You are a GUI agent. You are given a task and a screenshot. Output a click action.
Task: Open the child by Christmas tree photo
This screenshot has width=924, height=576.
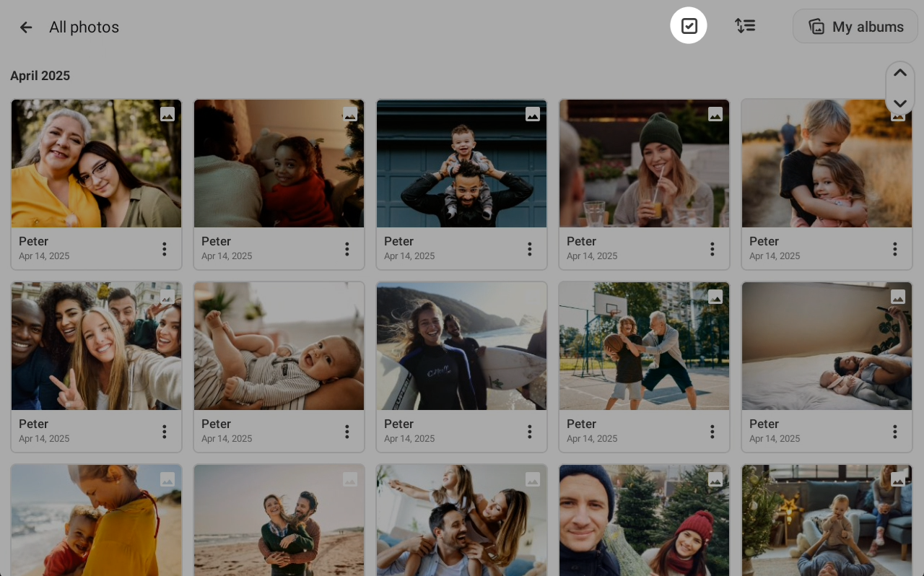click(279, 164)
